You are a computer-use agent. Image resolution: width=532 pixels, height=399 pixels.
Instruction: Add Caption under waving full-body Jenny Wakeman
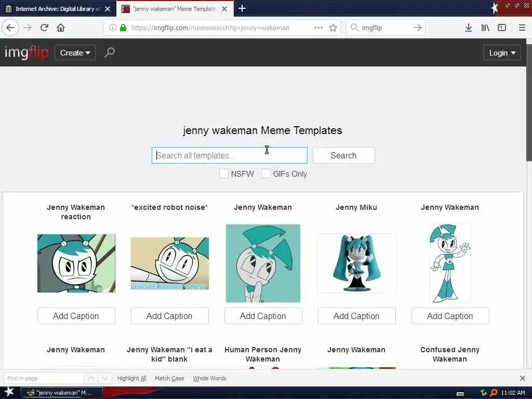(450, 316)
